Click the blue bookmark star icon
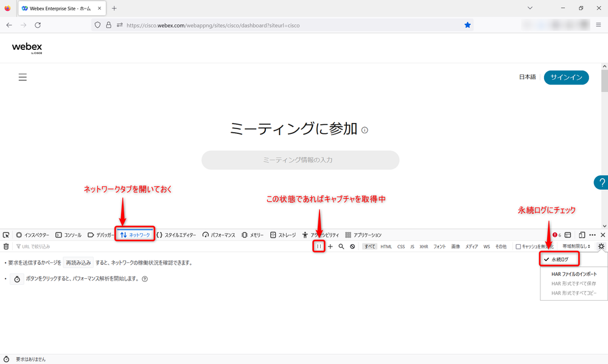This screenshot has height=364, width=608. 467,25
